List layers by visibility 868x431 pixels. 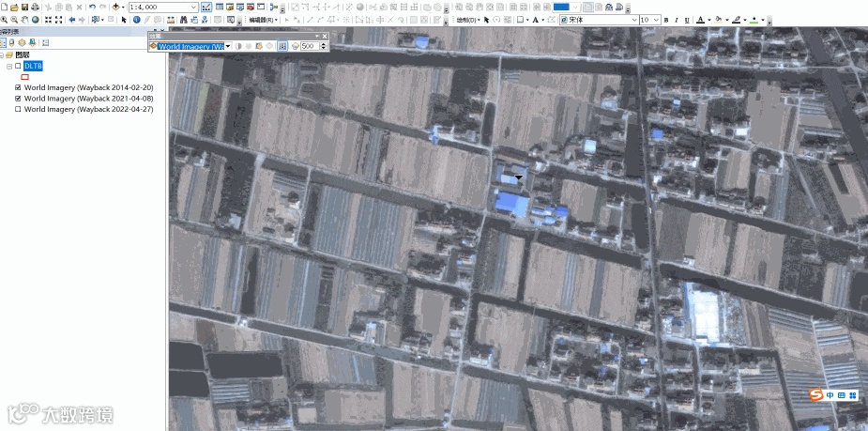click(x=22, y=42)
